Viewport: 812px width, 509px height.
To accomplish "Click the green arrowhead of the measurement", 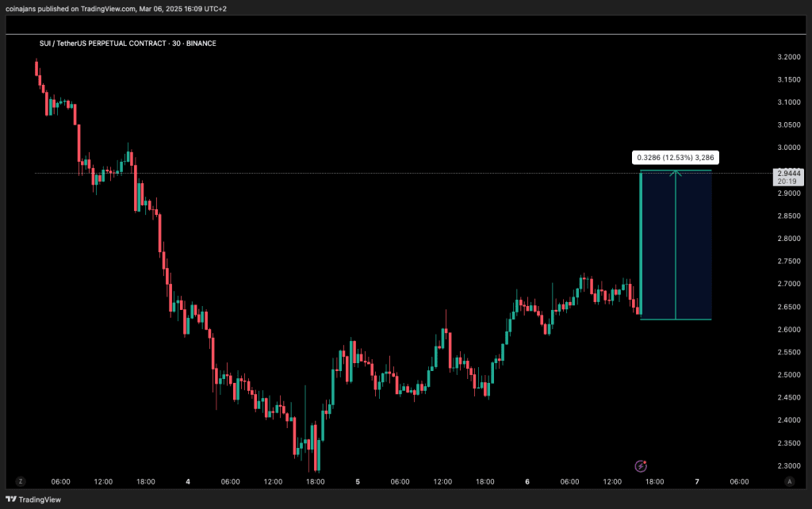I will click(676, 172).
